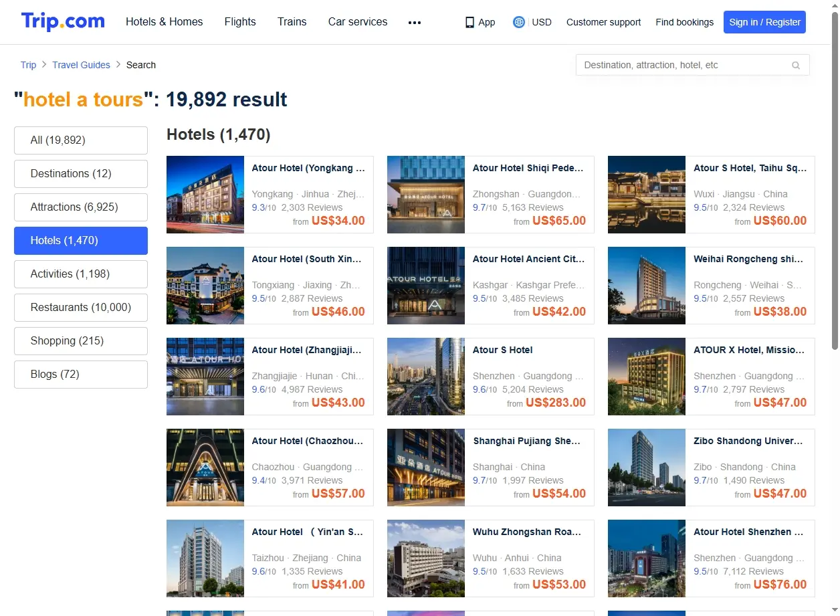Click the App phone icon
Viewport: 840px width, 616px height.
tap(469, 22)
